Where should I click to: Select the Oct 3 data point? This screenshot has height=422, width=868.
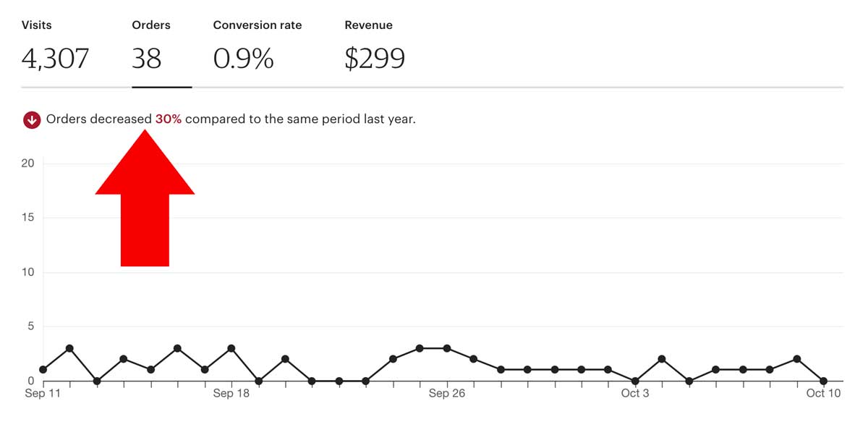click(635, 381)
